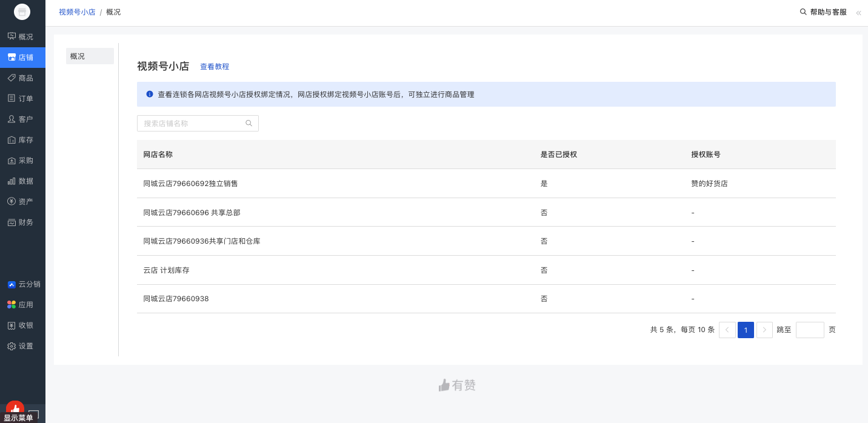The height and width of the screenshot is (423, 868).
Task: Click the blue info icon in notice banner
Action: point(150,94)
